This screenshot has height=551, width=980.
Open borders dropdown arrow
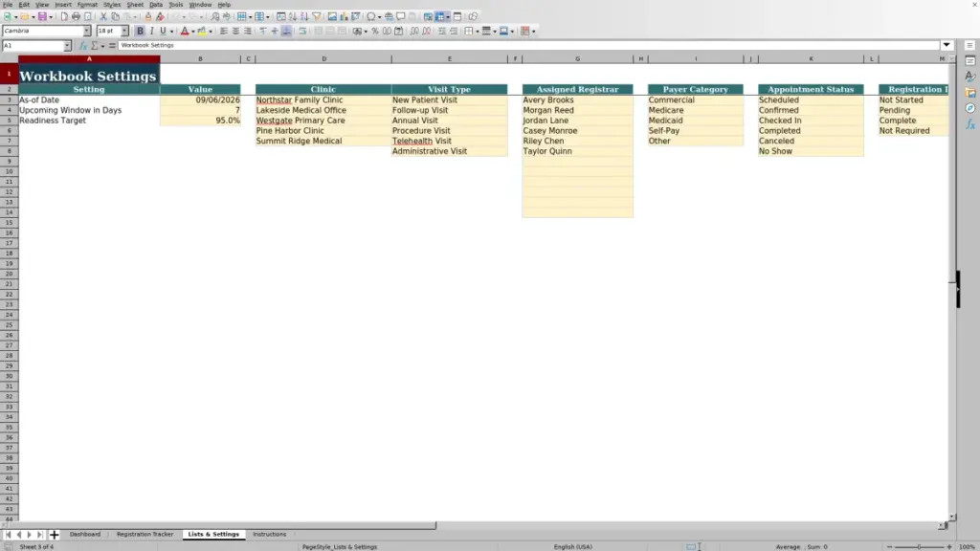tap(477, 32)
